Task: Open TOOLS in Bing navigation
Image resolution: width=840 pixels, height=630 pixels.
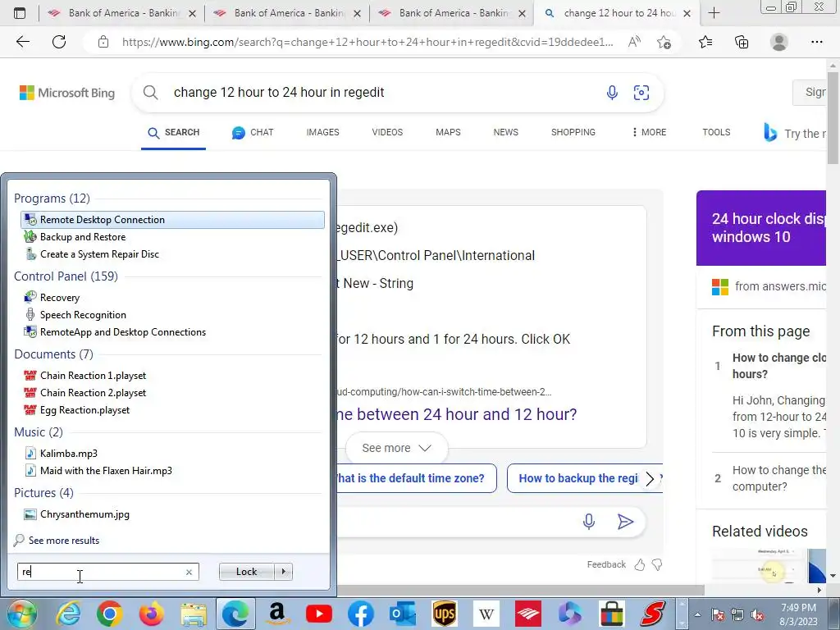Action: [x=716, y=132]
